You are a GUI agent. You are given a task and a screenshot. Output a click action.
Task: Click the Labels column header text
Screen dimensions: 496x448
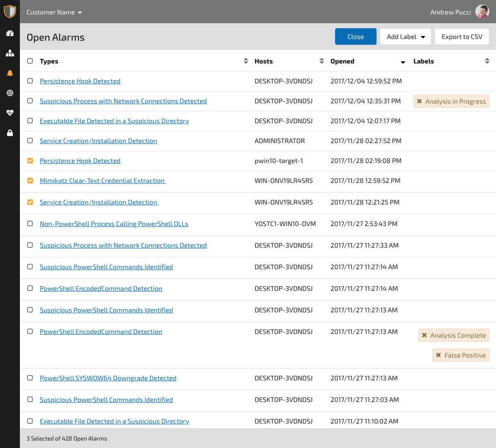(423, 61)
